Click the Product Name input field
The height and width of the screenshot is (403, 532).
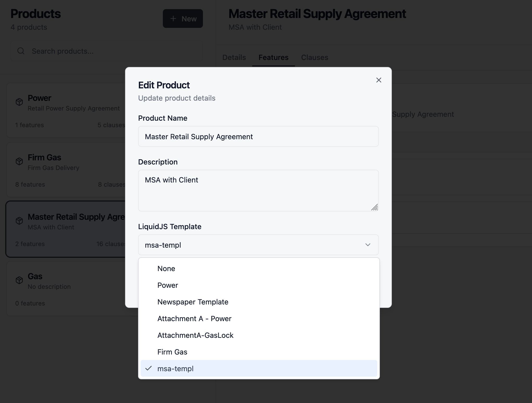258,136
